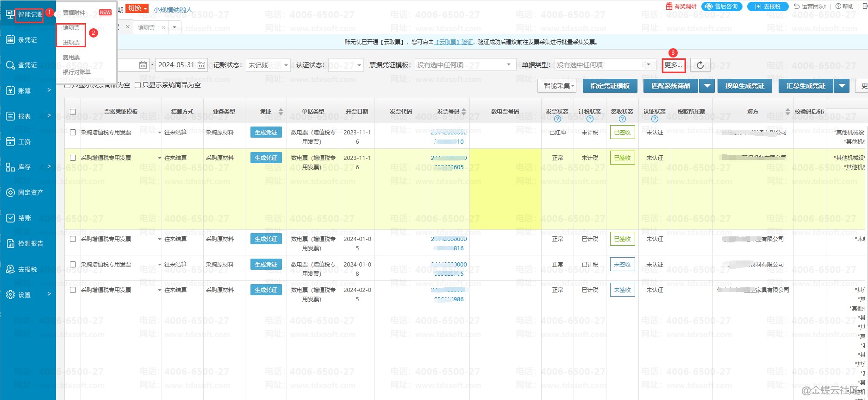Click the help icon under 签收状态 header

coord(622,119)
